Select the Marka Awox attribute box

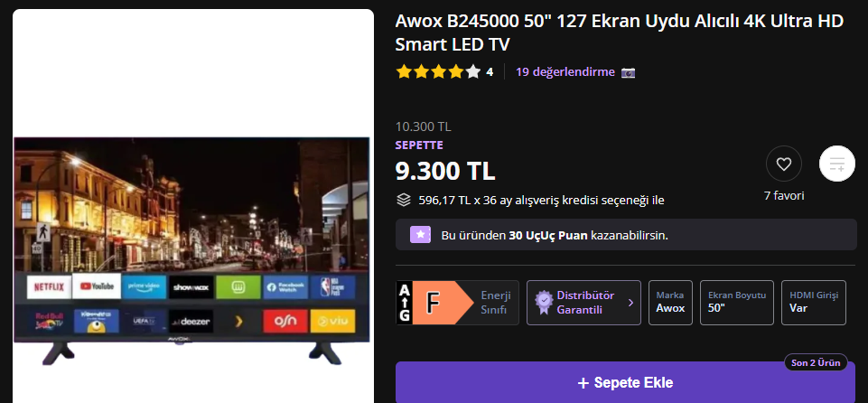(x=670, y=303)
